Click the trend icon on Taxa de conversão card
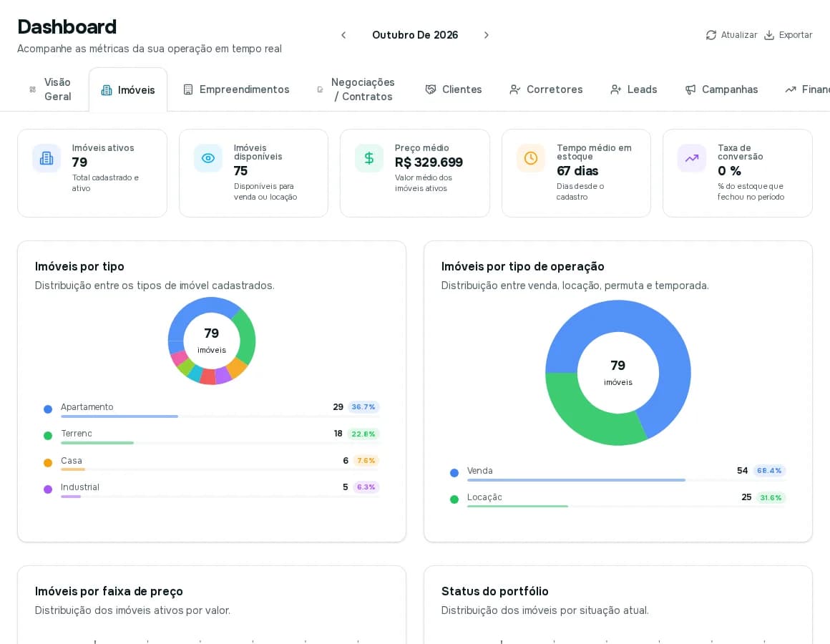Viewport: 830px width, 644px height. (x=692, y=158)
